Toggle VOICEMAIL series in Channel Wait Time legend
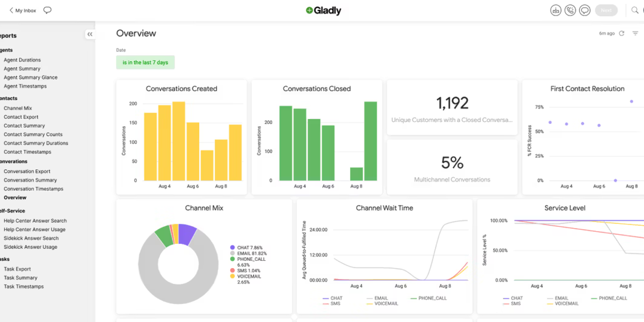Screen dimensions: 644x322 386,304
